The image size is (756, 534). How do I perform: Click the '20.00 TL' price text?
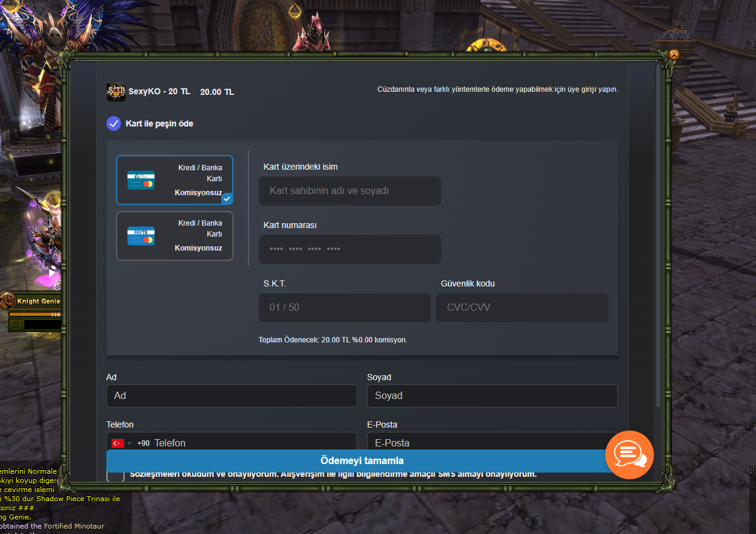217,92
